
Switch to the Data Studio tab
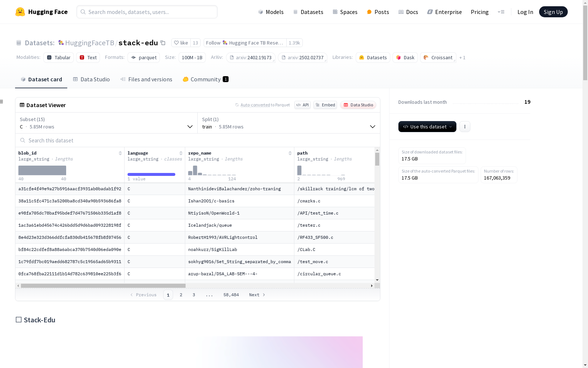point(92,79)
